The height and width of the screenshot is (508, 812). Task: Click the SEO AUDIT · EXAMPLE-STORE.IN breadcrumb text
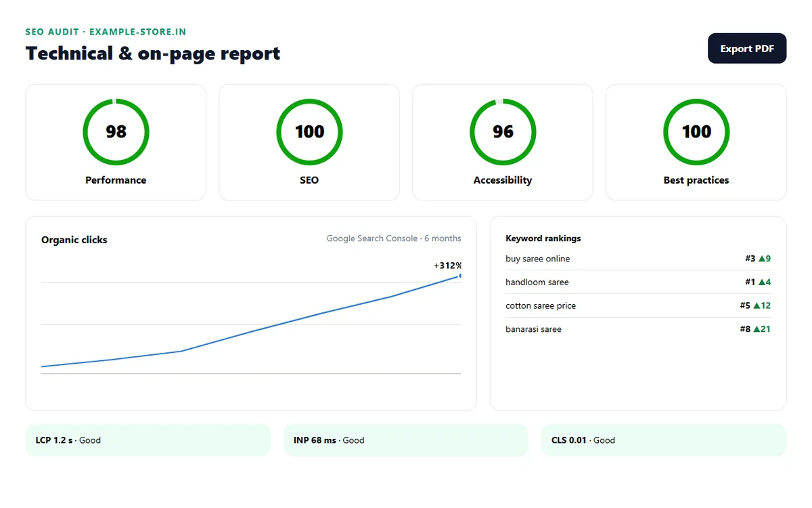[x=106, y=32]
